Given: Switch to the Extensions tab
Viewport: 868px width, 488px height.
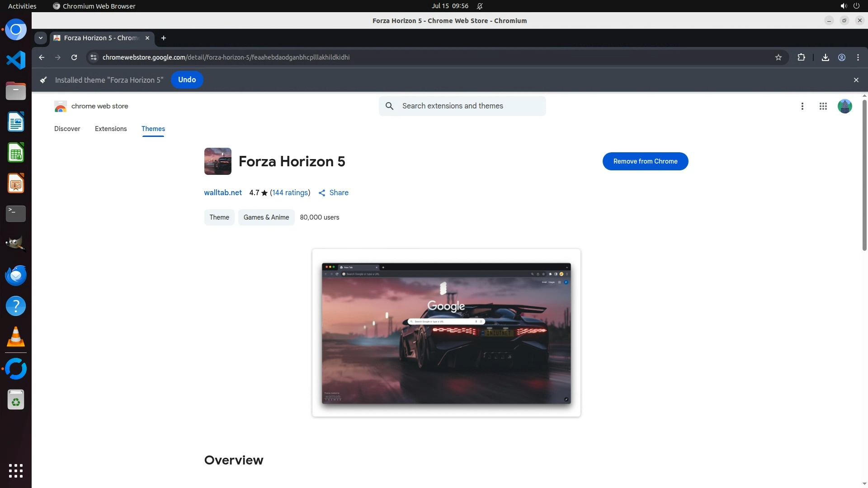Looking at the screenshot, I should (x=111, y=129).
